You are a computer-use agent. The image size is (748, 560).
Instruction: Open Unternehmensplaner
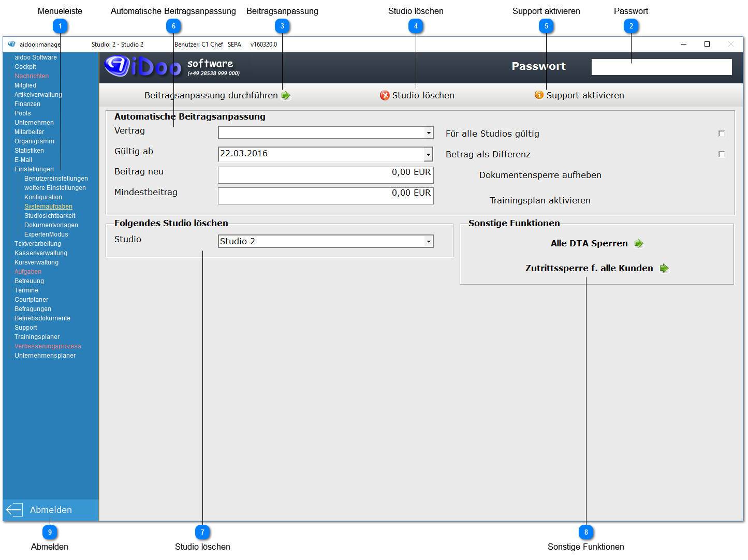coord(45,356)
